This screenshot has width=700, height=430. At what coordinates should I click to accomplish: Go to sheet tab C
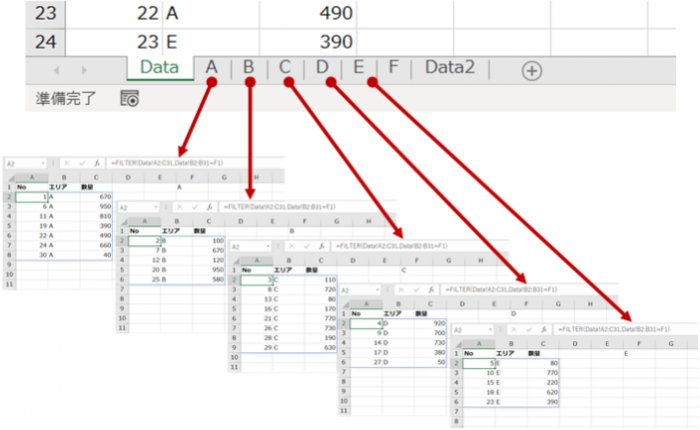pyautogui.click(x=286, y=68)
